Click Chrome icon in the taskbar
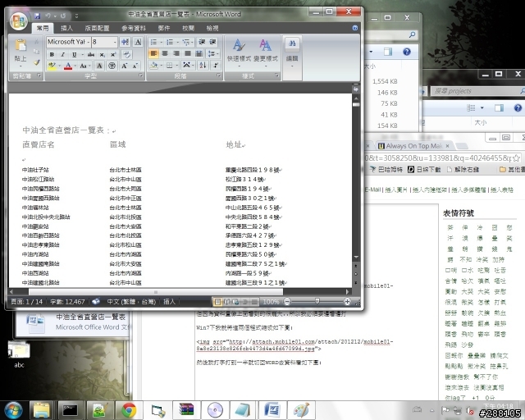Image resolution: width=525 pixels, height=420 pixels. [x=129, y=410]
